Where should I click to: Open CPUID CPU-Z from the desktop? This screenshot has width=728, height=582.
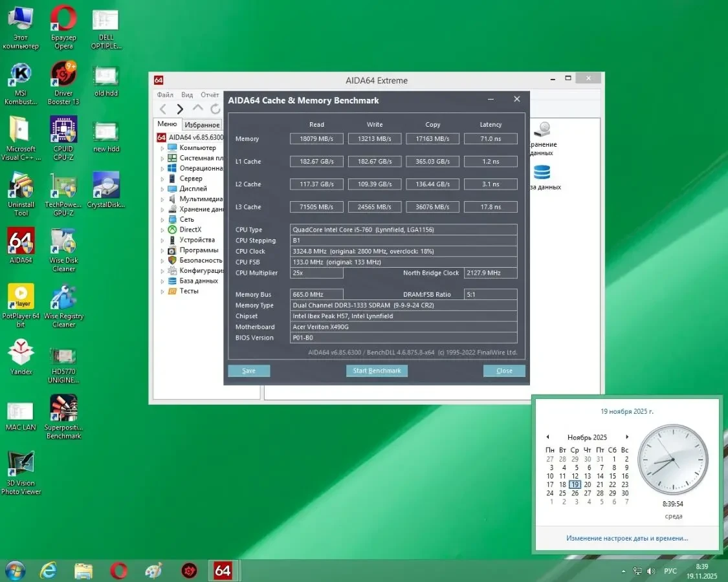pos(63,129)
